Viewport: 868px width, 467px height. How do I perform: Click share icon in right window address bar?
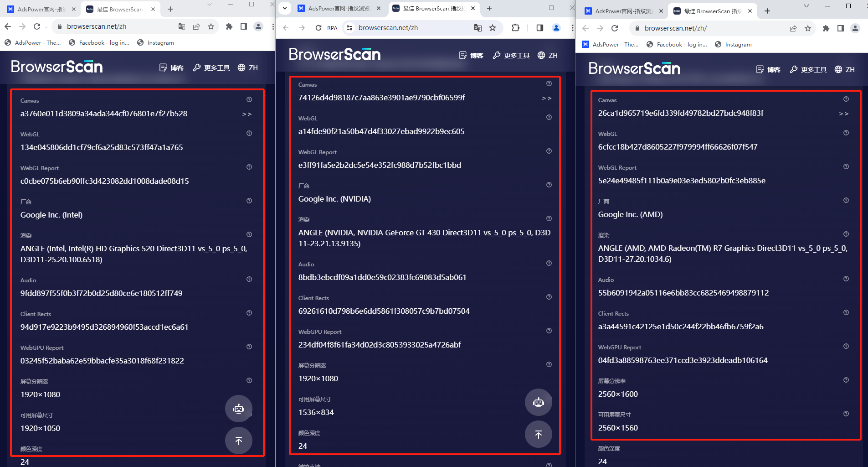793,28
